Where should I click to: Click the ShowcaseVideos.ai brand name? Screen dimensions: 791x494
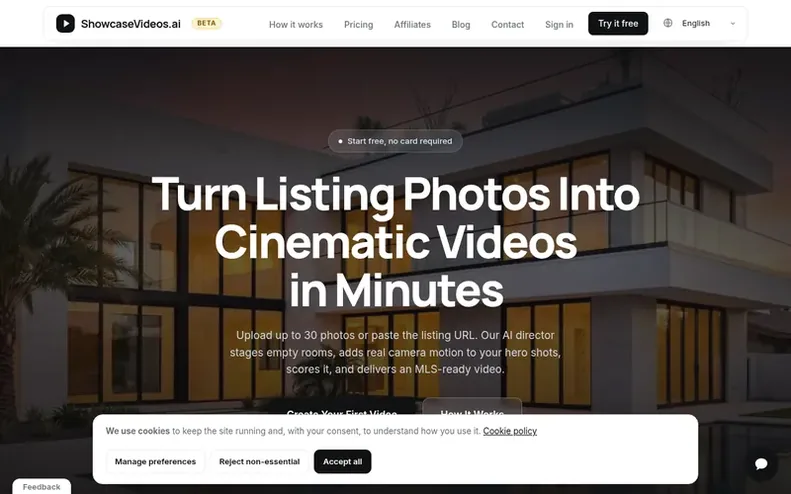click(131, 24)
